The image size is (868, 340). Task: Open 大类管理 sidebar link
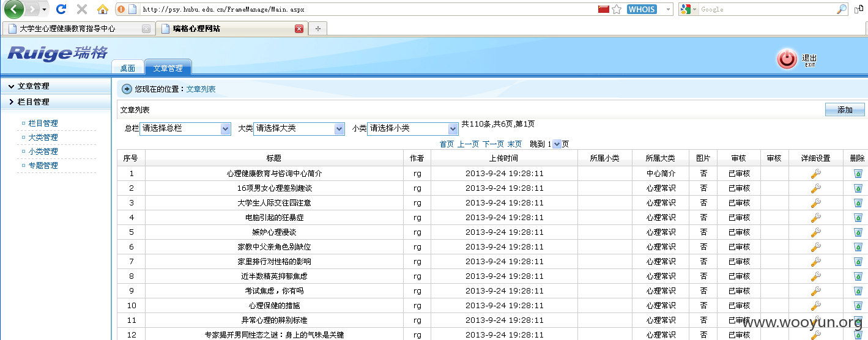point(43,138)
